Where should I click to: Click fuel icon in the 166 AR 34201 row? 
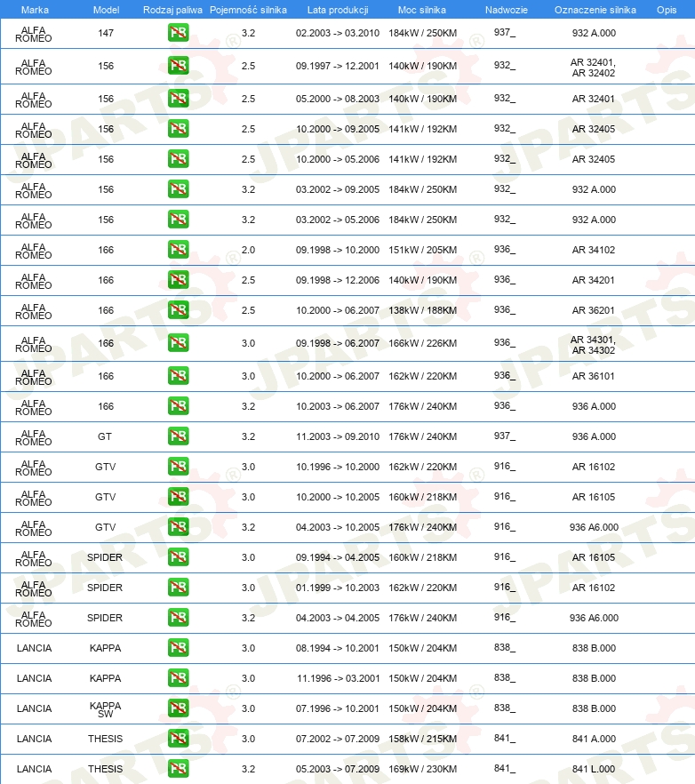click(179, 280)
